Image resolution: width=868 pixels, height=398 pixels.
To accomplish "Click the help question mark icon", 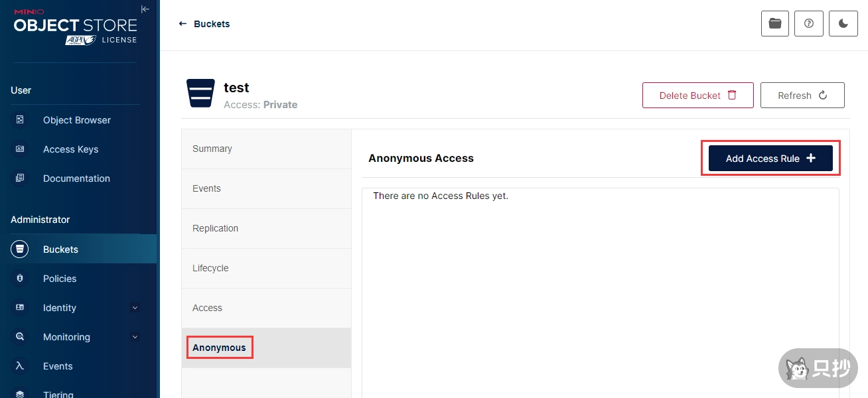I will [x=808, y=24].
